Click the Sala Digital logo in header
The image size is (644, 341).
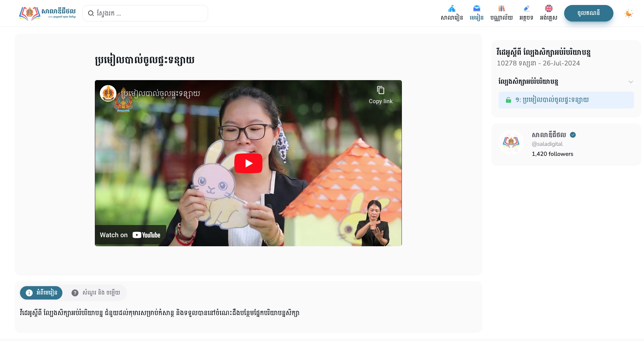point(47,13)
